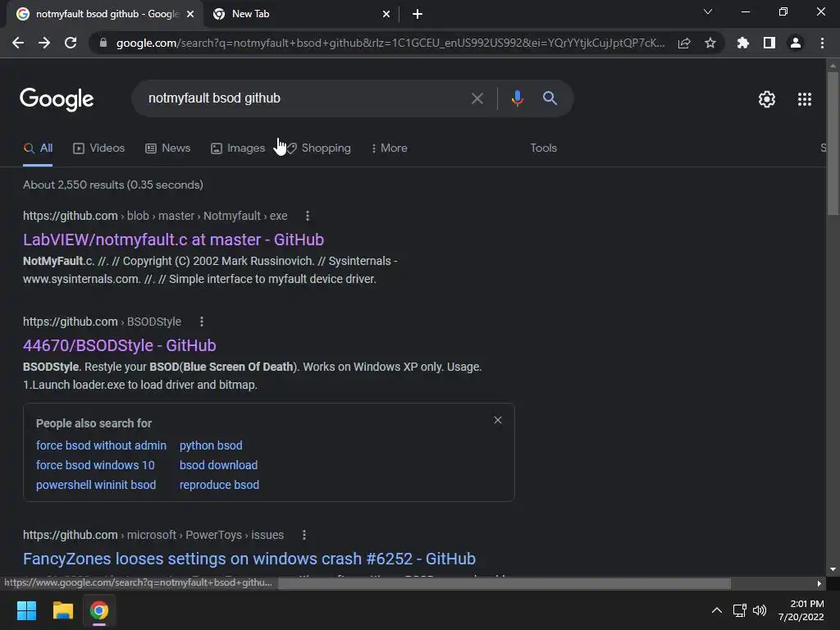Image resolution: width=840 pixels, height=630 pixels.
Task: Open the Google apps grid
Action: [x=805, y=99]
